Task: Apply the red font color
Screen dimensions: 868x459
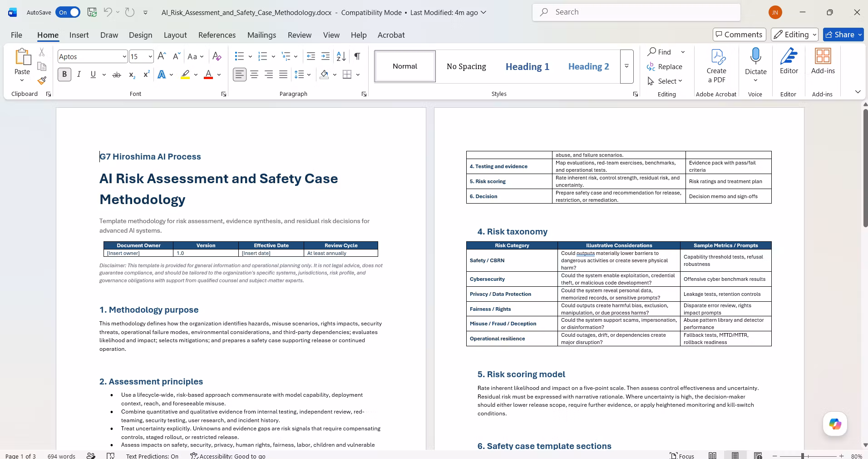Action: [208, 75]
